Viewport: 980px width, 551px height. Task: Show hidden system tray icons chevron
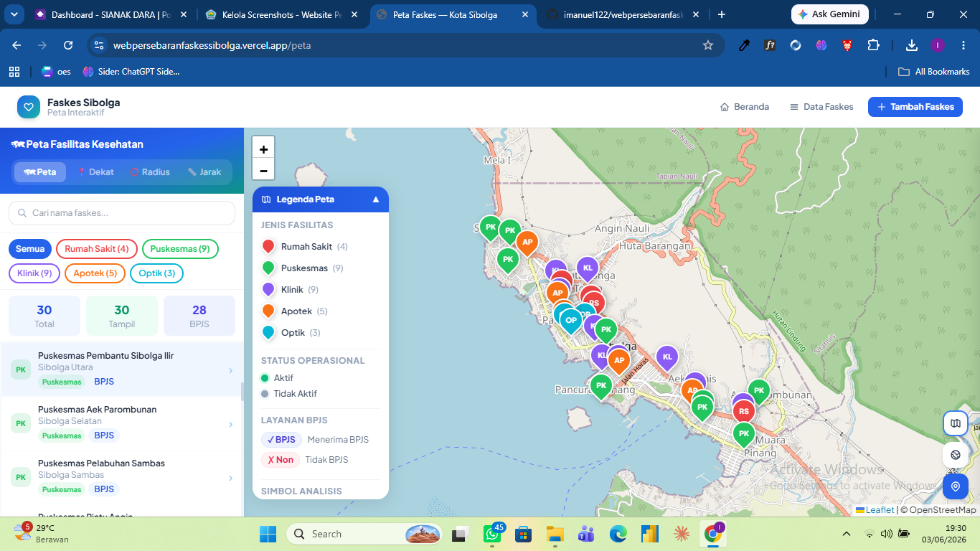847,534
